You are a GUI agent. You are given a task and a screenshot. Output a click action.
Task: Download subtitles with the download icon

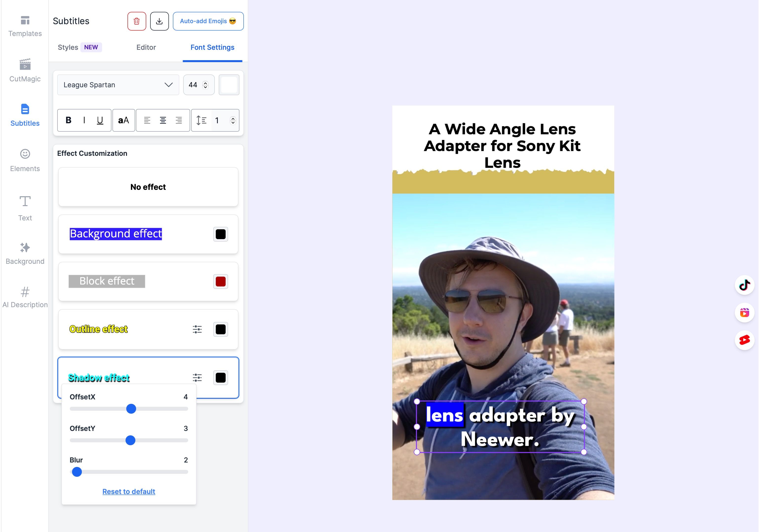coord(159,21)
